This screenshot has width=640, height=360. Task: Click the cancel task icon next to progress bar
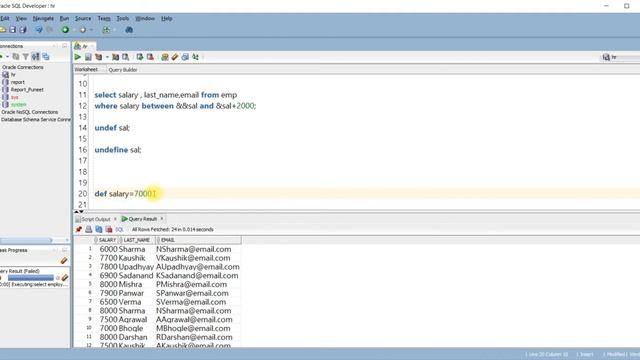pyautogui.click(x=58, y=278)
